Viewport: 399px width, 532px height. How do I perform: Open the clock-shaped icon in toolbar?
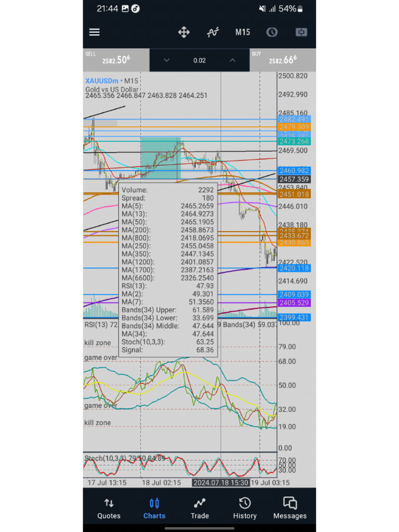[x=272, y=32]
